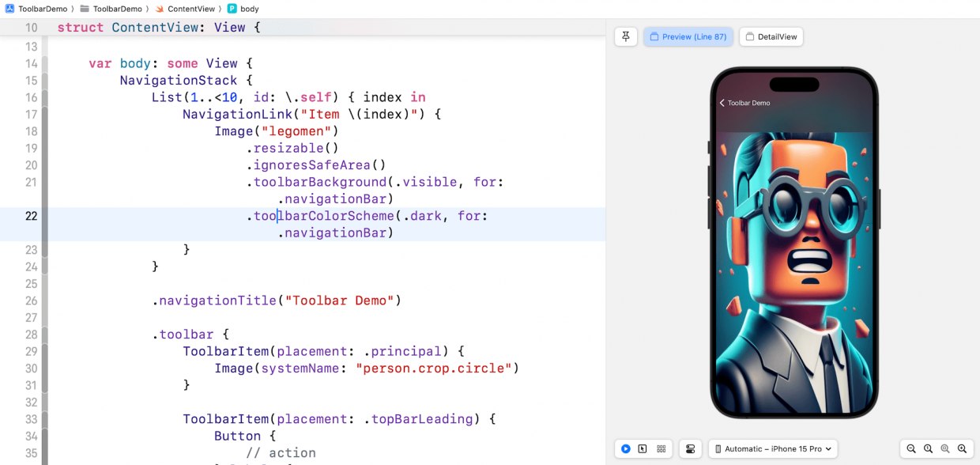
Task: Switch to the DetailView preview tab
Action: click(771, 36)
